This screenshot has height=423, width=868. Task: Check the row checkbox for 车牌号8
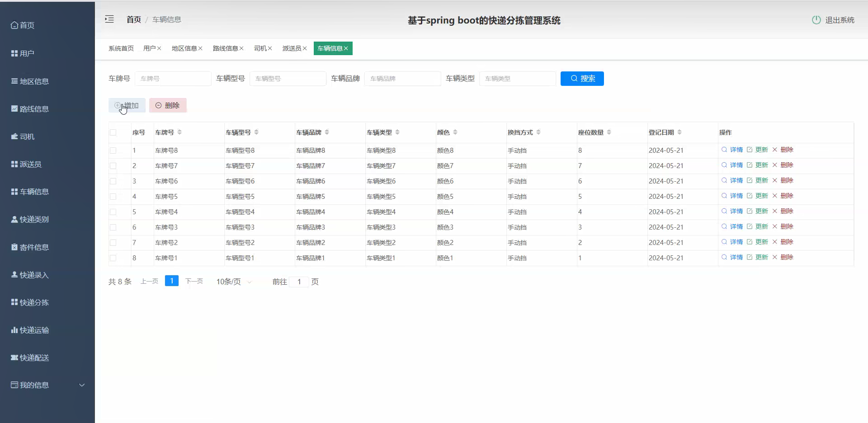[113, 150]
